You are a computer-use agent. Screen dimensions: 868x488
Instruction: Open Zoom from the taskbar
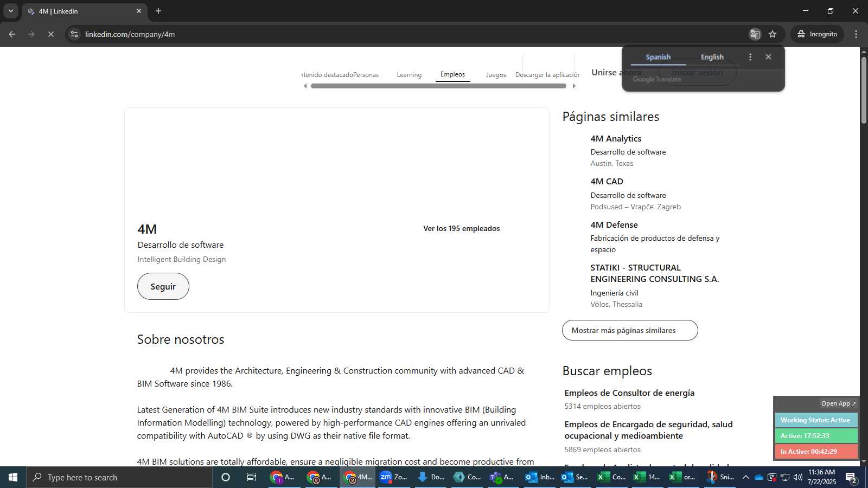394,477
